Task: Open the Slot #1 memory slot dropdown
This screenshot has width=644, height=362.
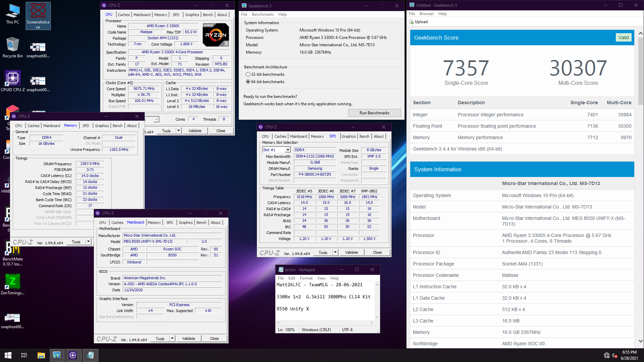Action: point(288,150)
